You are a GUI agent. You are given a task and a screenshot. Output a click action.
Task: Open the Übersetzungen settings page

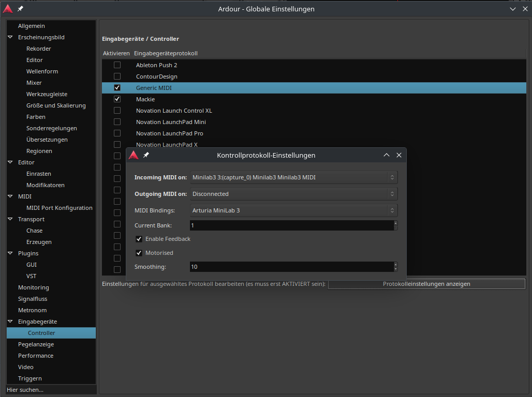click(47, 140)
